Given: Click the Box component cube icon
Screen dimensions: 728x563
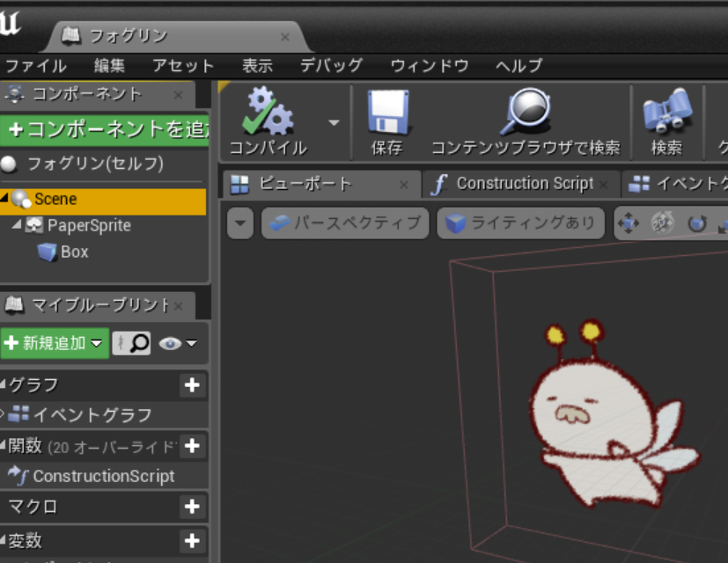Looking at the screenshot, I should coord(47,252).
